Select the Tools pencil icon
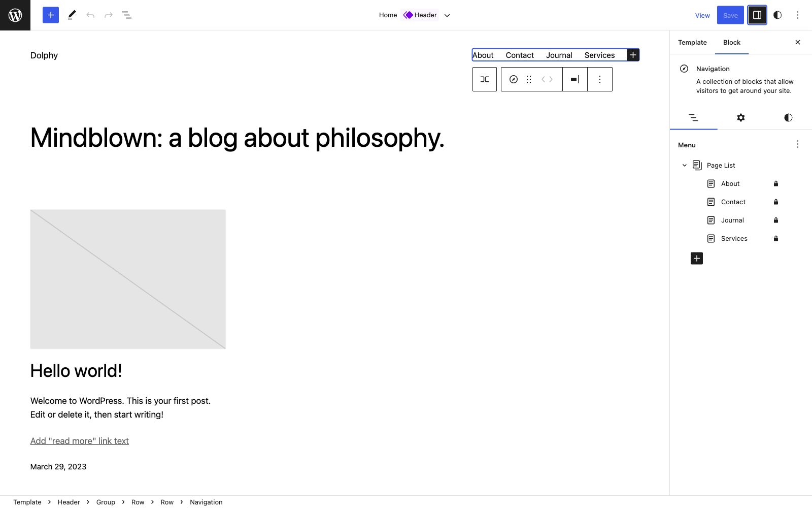Viewport: 812px width, 508px height. (x=72, y=15)
